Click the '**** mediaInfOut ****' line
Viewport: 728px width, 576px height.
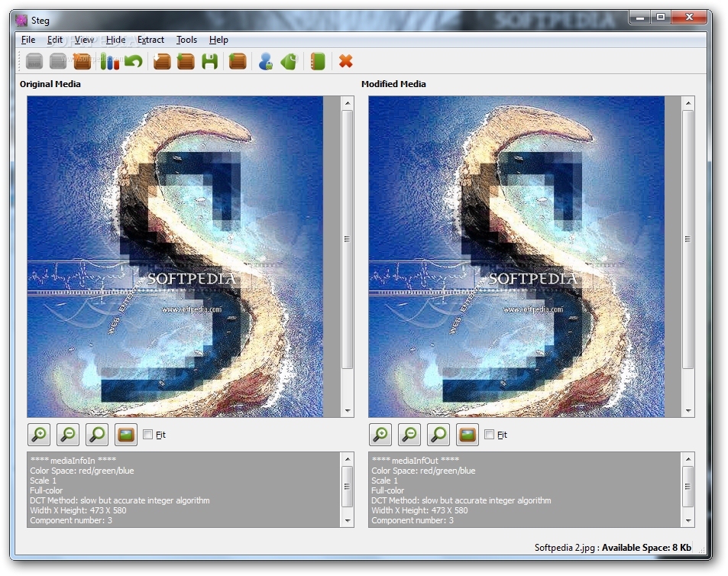tap(415, 461)
